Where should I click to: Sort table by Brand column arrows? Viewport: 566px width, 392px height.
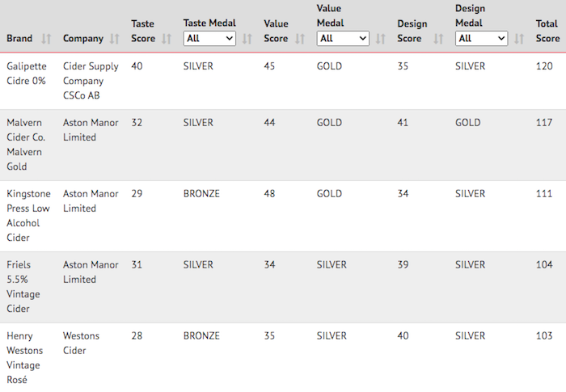pos(46,39)
